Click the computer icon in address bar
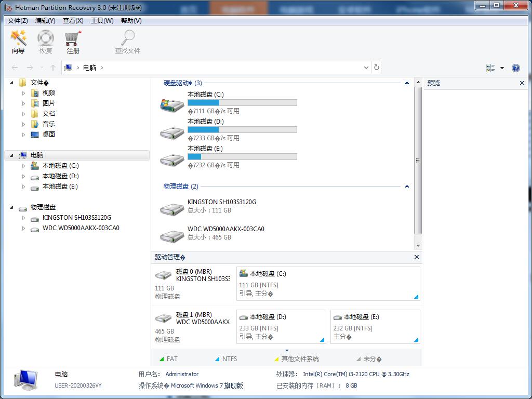Viewport: 532px width, 399px height. click(68, 68)
